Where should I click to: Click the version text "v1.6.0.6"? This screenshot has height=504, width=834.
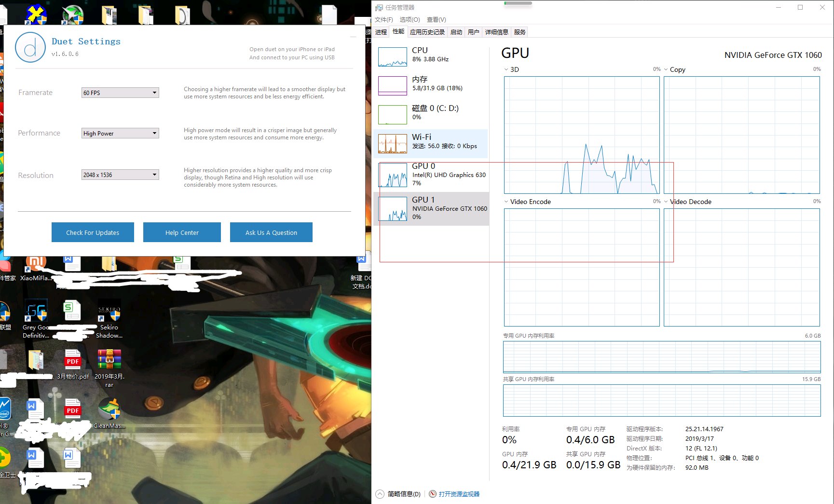coord(65,54)
